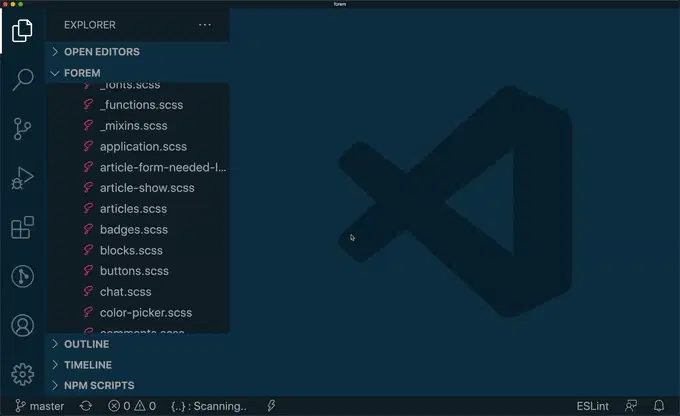Click the feedback icon in status bar
This screenshot has height=416, width=680.
631,406
